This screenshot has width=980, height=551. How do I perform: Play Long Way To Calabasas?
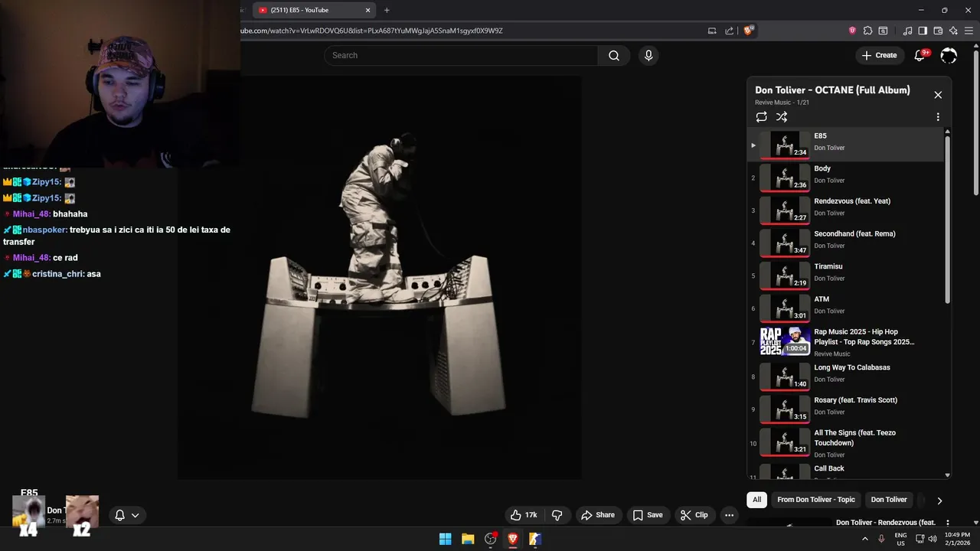coord(846,376)
